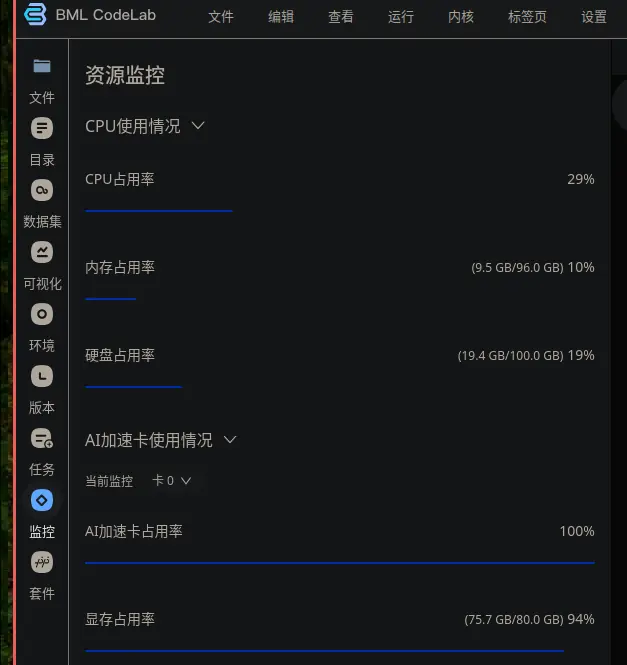Open the 任务 task sidebar icon

pyautogui.click(x=42, y=438)
